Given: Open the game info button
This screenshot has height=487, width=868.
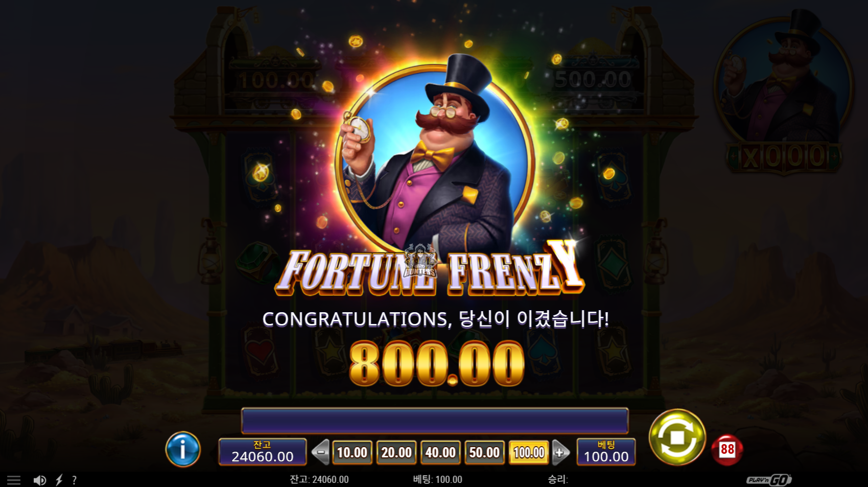Looking at the screenshot, I should 183,449.
